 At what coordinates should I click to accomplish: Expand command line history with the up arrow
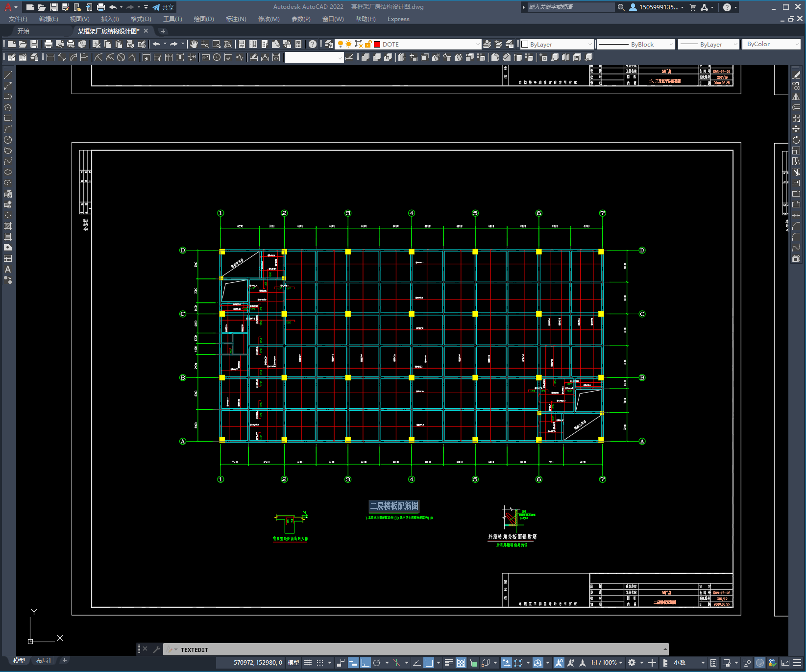click(x=665, y=649)
